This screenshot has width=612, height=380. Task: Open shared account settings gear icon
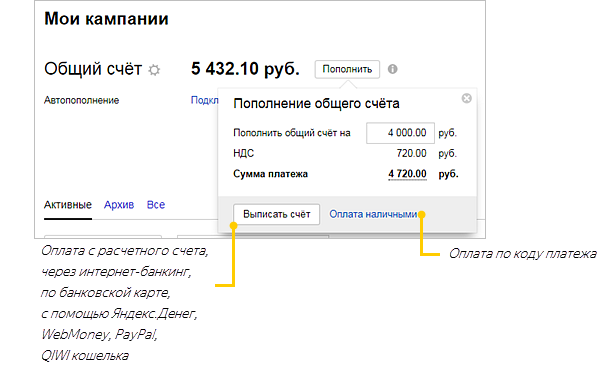pos(154,70)
